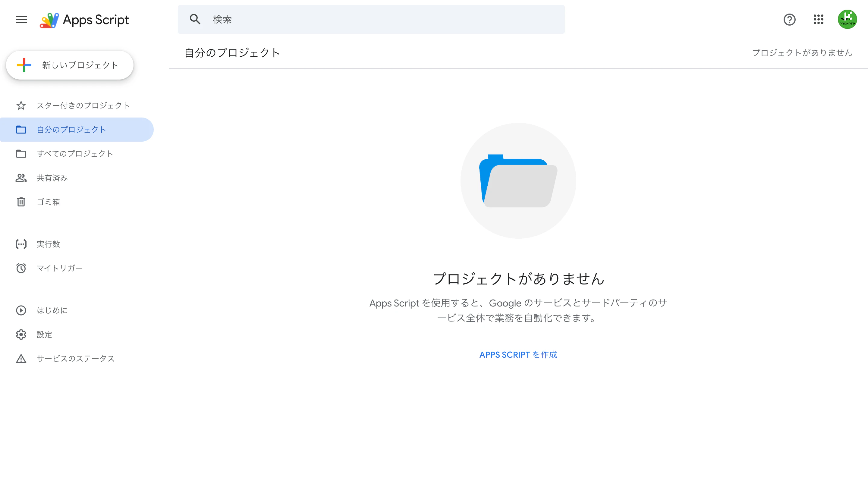Click the play circle icon
868x490 pixels.
tap(21, 310)
